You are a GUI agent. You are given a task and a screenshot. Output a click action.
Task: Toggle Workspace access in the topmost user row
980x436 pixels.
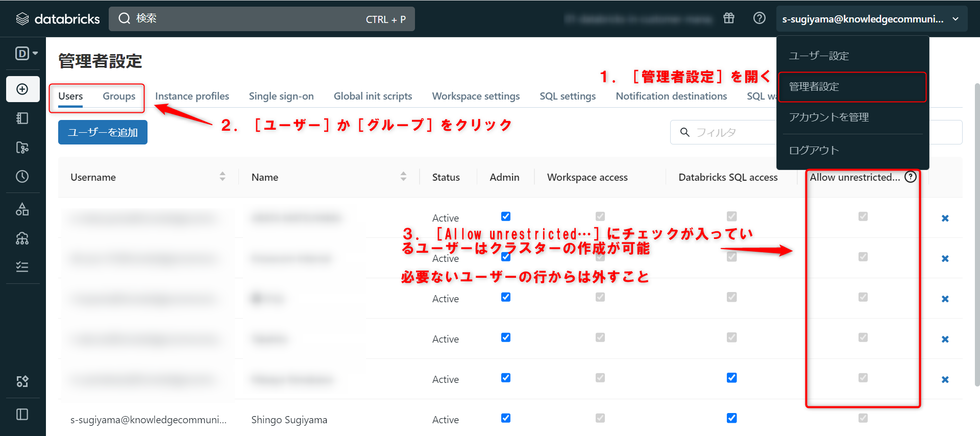point(600,216)
